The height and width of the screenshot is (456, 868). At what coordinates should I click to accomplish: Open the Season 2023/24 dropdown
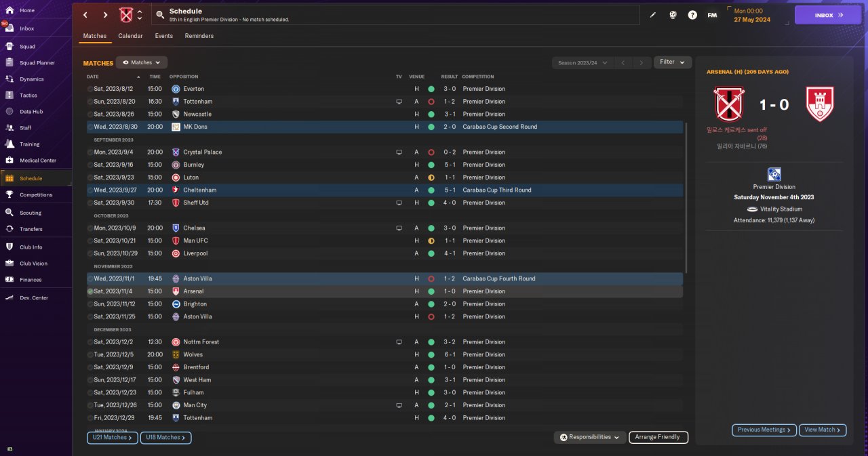583,62
